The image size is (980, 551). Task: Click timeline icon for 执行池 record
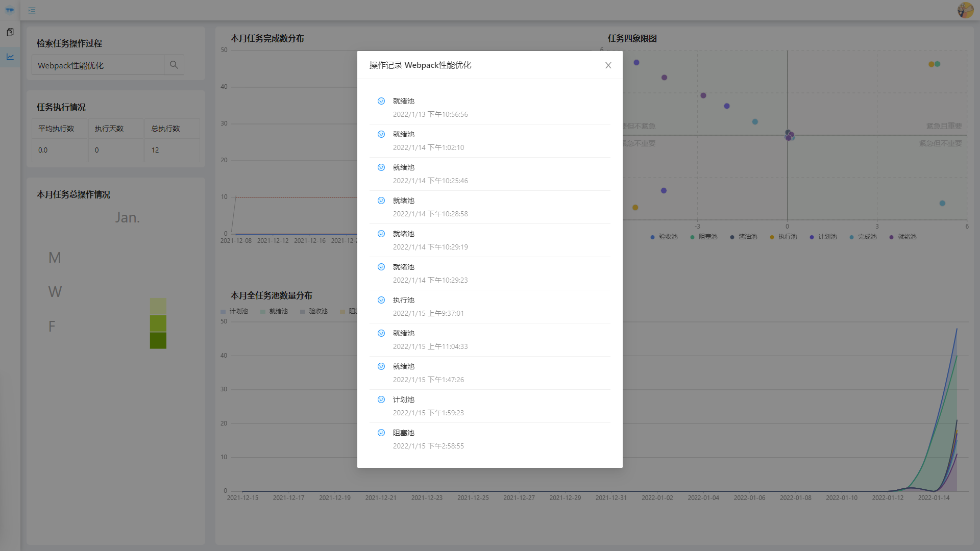[381, 300]
